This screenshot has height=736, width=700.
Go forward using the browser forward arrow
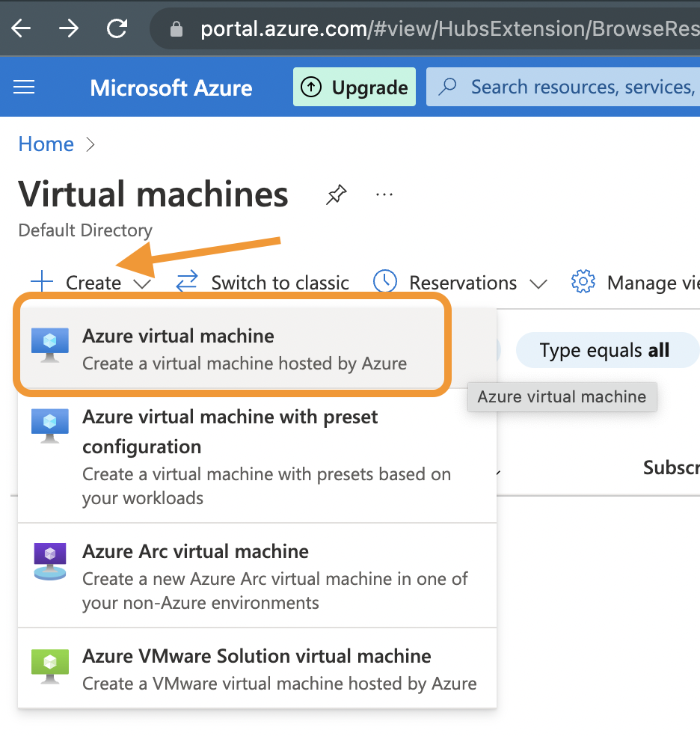(69, 28)
